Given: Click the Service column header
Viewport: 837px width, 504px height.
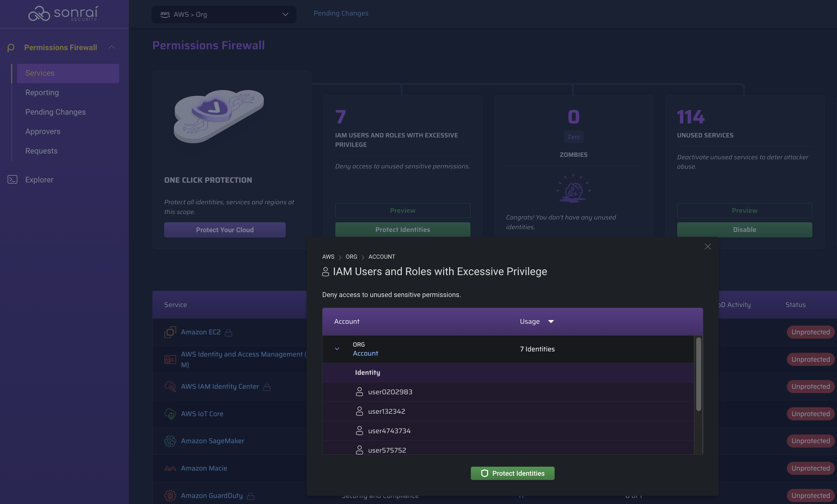Looking at the screenshot, I should coord(176,305).
